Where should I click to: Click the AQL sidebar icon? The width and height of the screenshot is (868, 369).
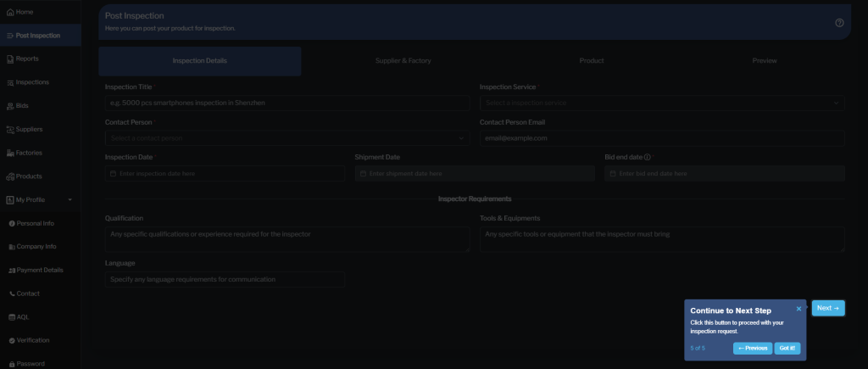coord(12,317)
